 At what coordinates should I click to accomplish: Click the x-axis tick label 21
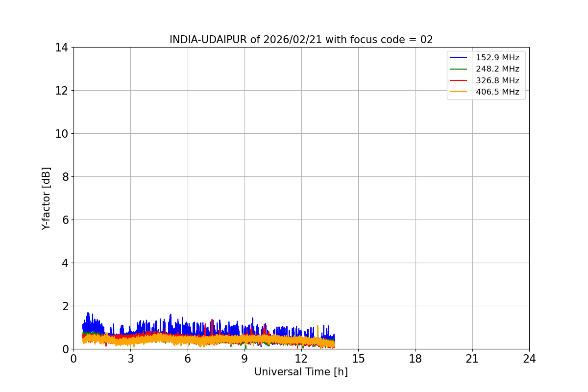[472, 359]
